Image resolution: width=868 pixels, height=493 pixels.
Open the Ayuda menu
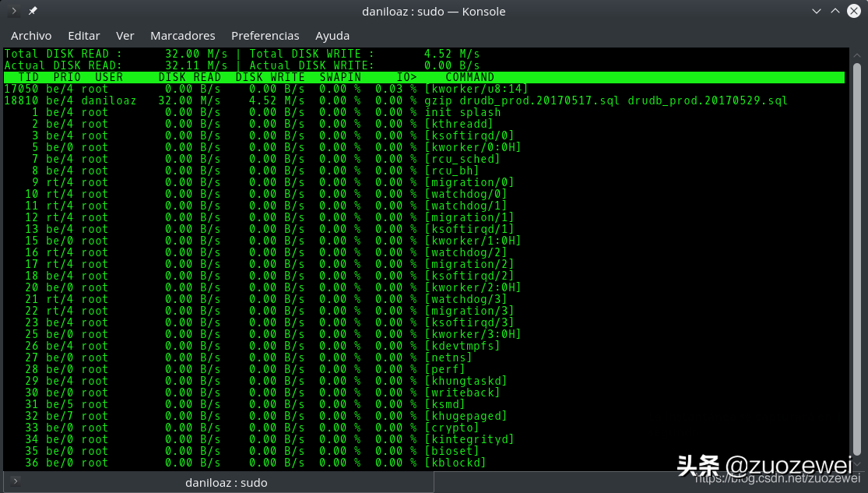click(x=332, y=36)
